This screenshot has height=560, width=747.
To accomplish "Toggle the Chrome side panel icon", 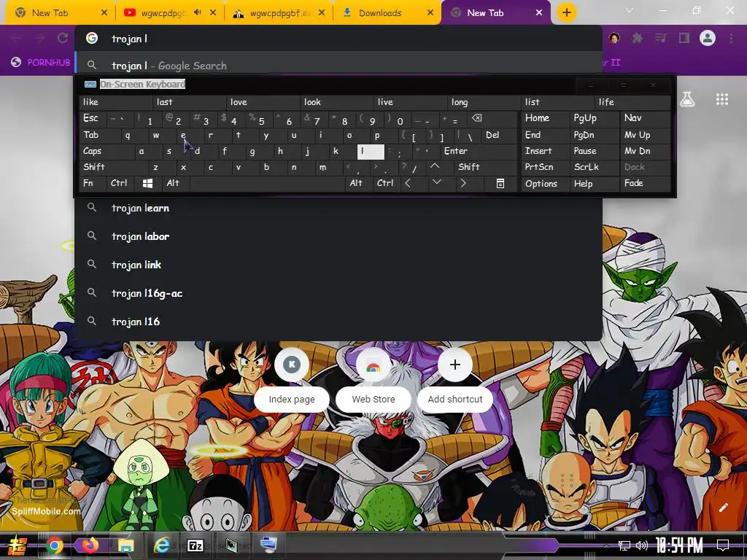I will pos(684,38).
